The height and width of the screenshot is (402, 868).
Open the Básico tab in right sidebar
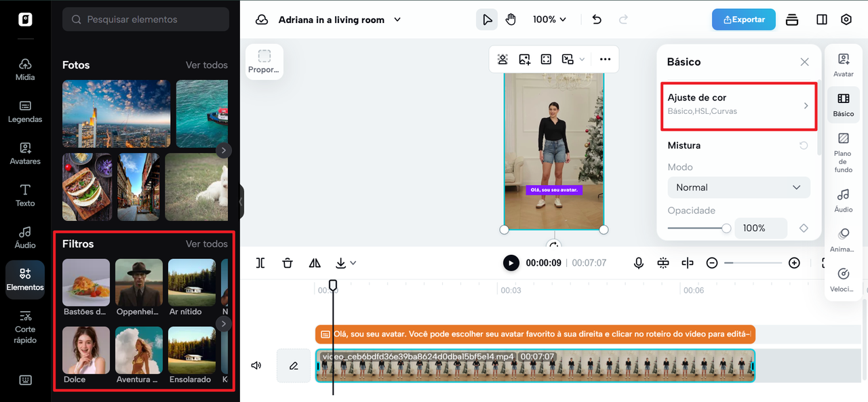(x=844, y=106)
